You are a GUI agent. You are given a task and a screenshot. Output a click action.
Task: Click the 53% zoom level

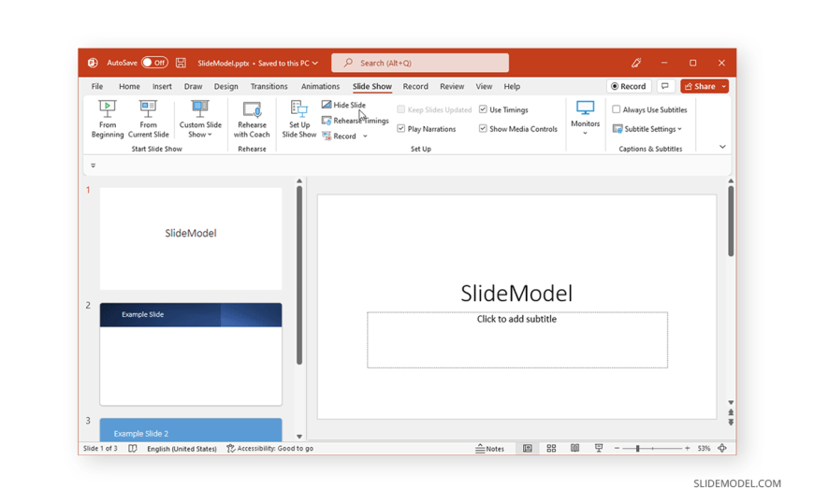pos(704,449)
